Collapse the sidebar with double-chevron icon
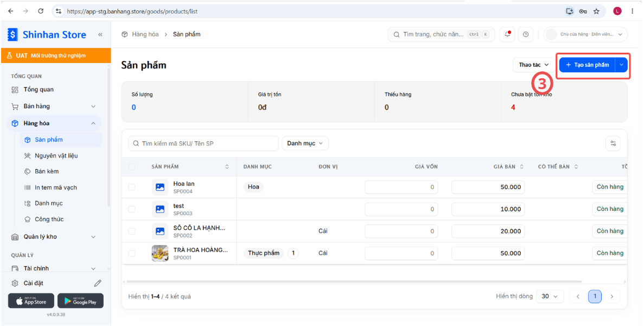Image resolution: width=644 pixels, height=326 pixels. coord(100,35)
